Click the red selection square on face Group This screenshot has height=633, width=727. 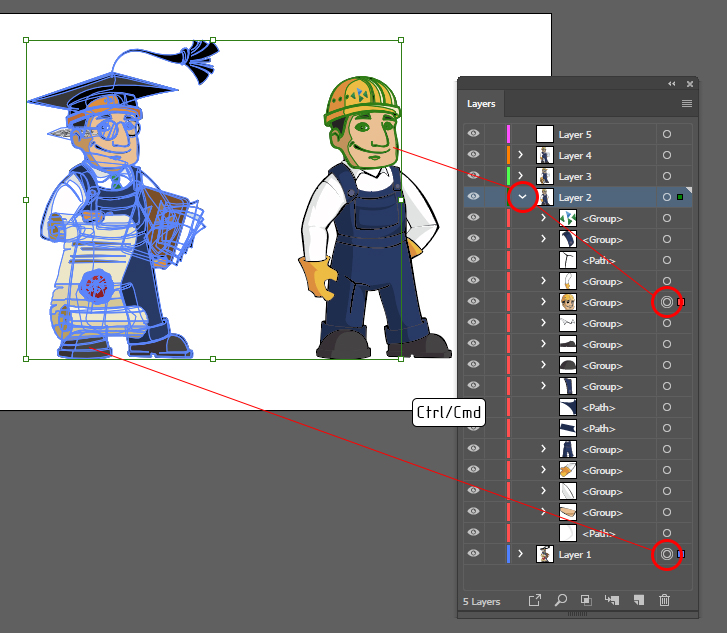681,302
